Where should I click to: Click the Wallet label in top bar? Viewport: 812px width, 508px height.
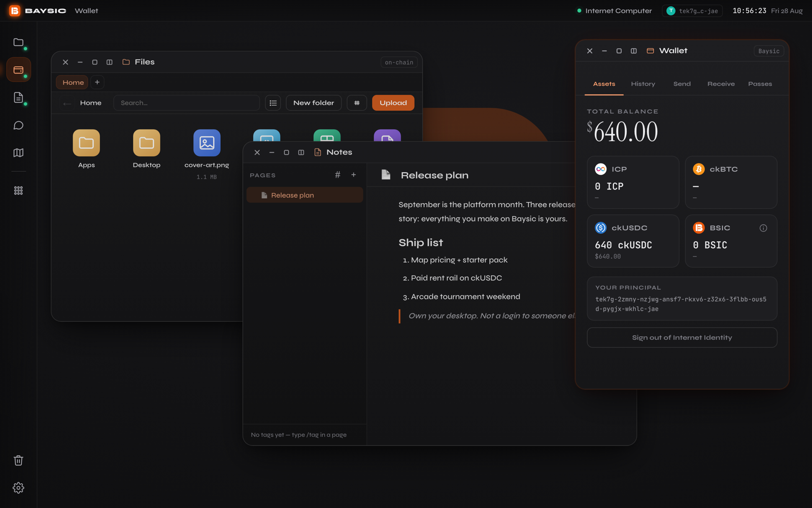[x=86, y=11]
